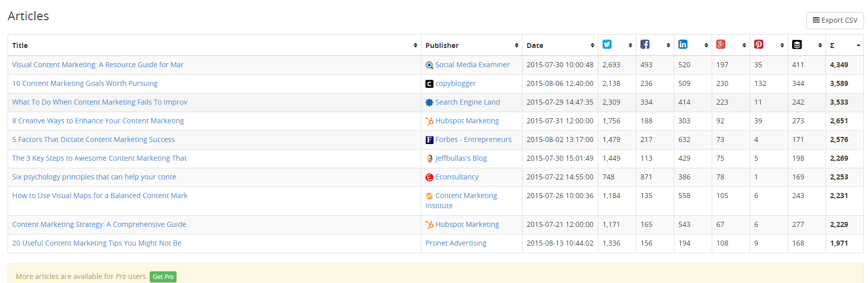The height and width of the screenshot is (283, 868).
Task: Click the copyblogger publisher logo icon
Action: pos(429,84)
